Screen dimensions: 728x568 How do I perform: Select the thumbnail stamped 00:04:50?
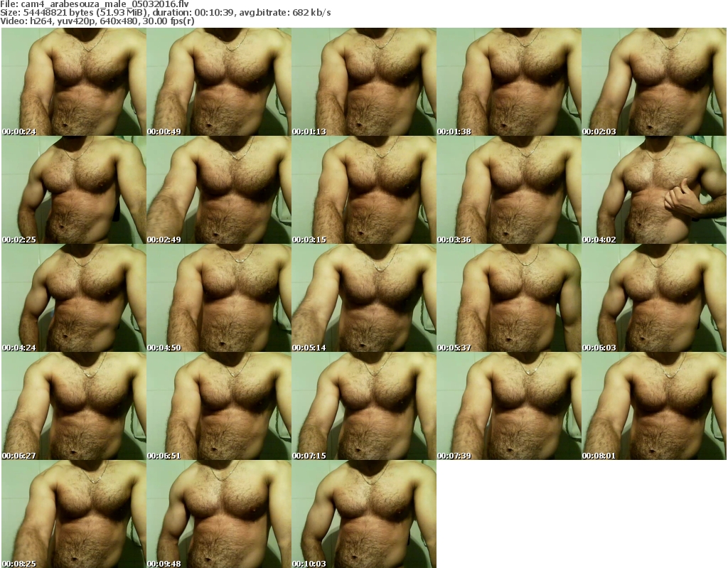click(x=219, y=298)
